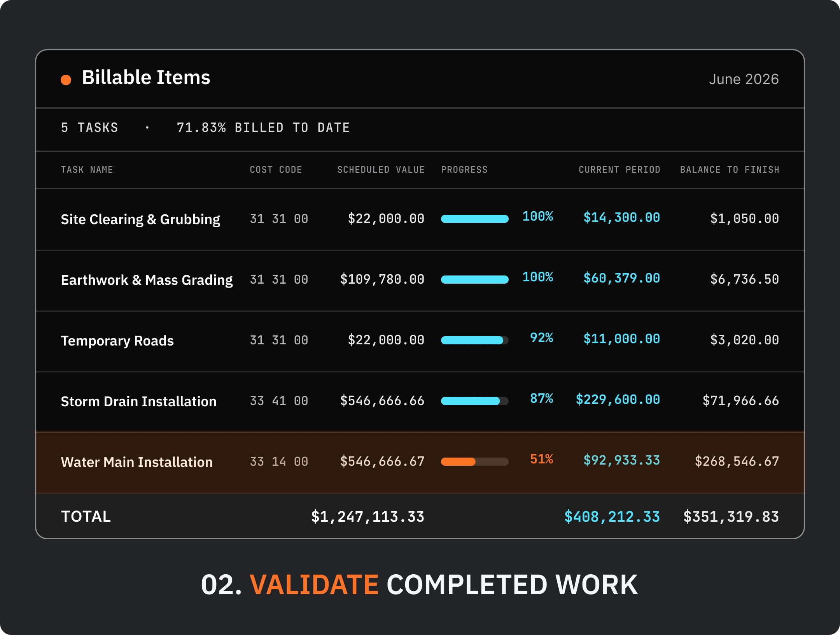
Task: Click the Billable Items heading
Action: pos(146,77)
